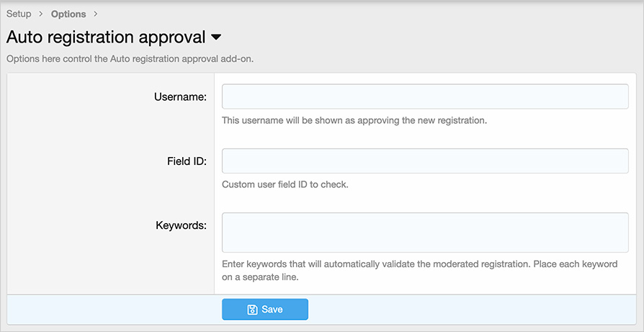This screenshot has height=332, width=644.
Task: Click the Keywords: label
Action: coord(181,225)
